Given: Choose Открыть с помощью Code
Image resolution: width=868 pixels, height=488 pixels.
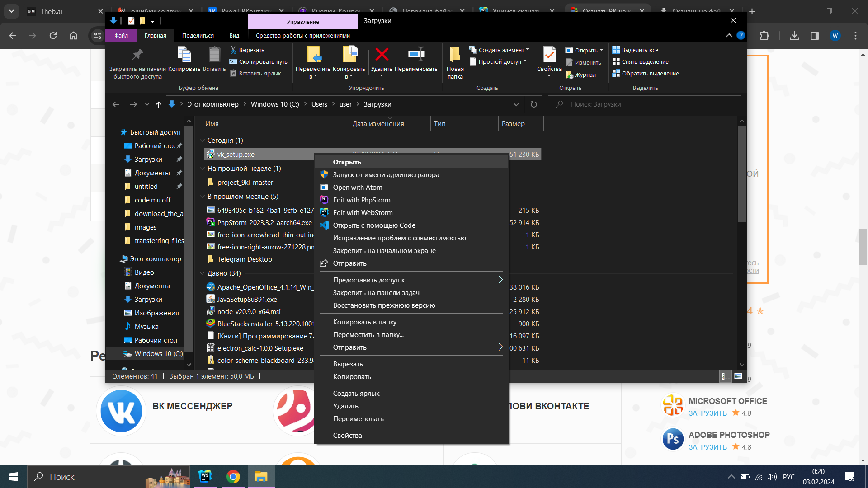Looking at the screenshot, I should pyautogui.click(x=411, y=225).
